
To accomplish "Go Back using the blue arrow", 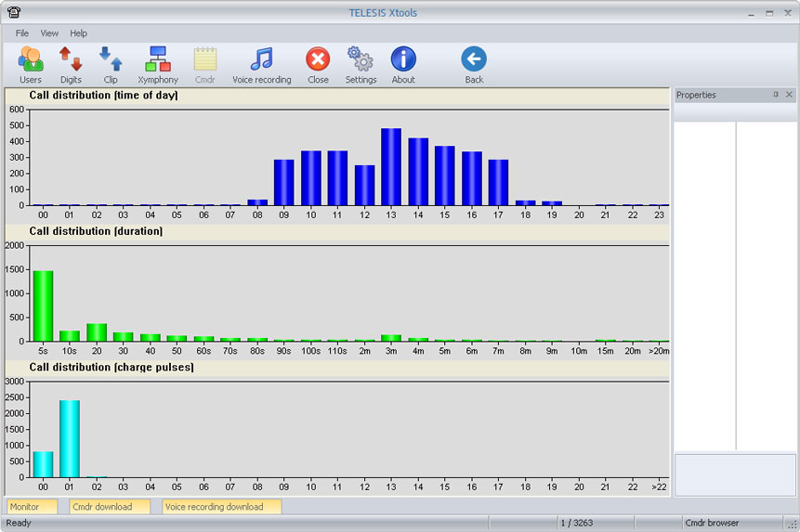I will (474, 65).
